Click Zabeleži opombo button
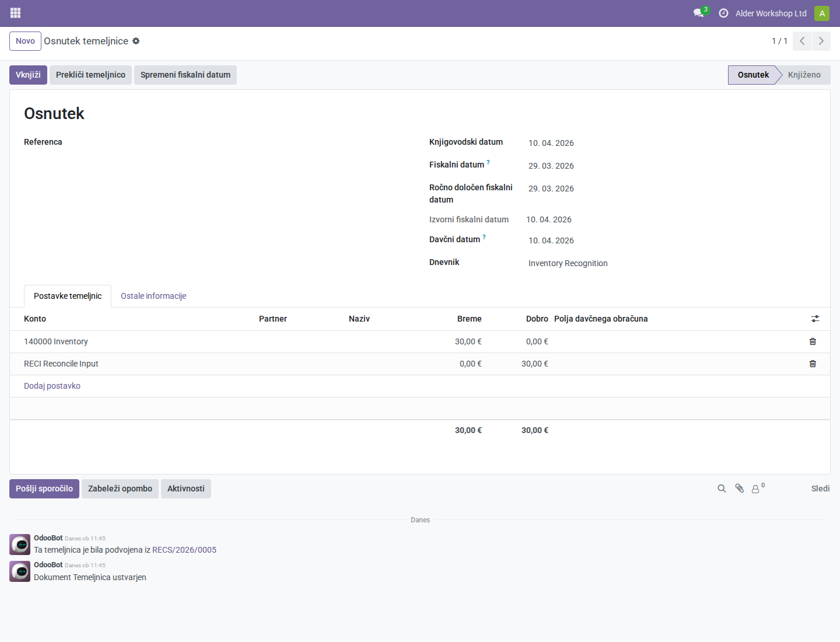Screen dimensions: 840x642 click(120, 489)
